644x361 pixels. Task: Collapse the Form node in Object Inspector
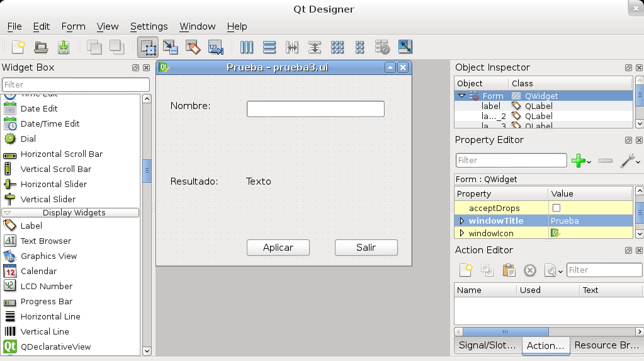tap(461, 96)
